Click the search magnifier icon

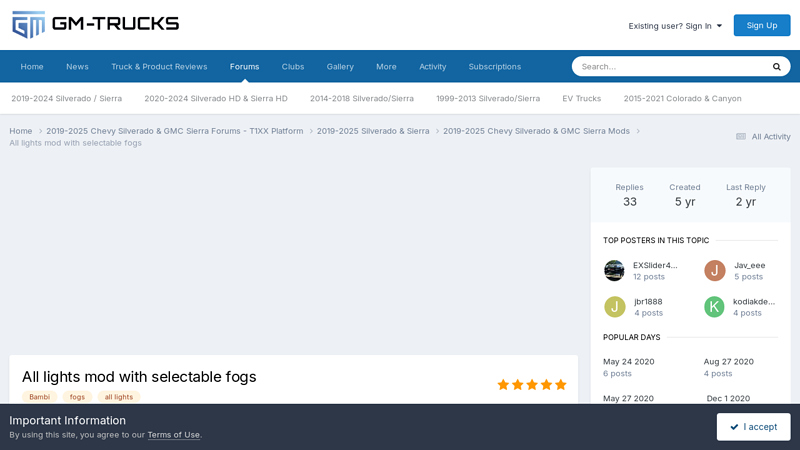coord(777,67)
